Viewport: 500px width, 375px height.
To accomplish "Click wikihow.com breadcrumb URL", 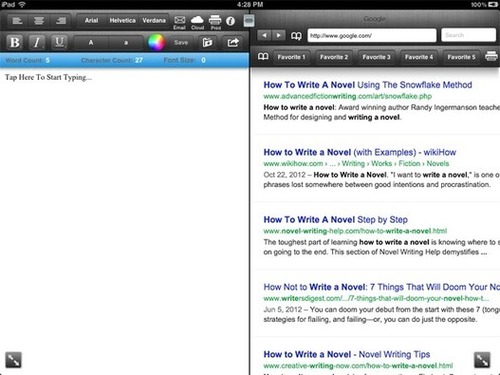I will [x=356, y=164].
